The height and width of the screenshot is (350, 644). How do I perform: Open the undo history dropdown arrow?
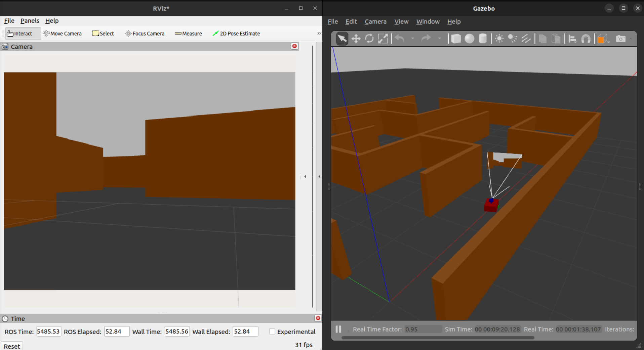pyautogui.click(x=413, y=39)
